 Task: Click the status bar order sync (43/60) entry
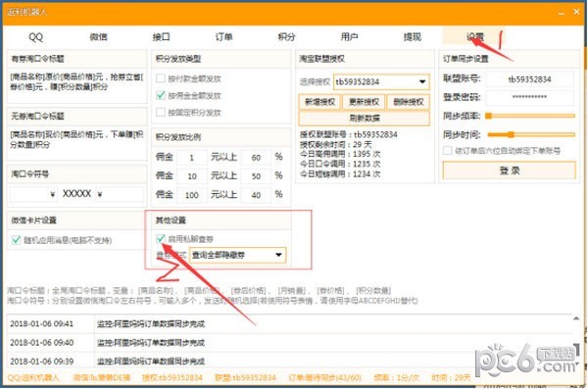click(324, 377)
